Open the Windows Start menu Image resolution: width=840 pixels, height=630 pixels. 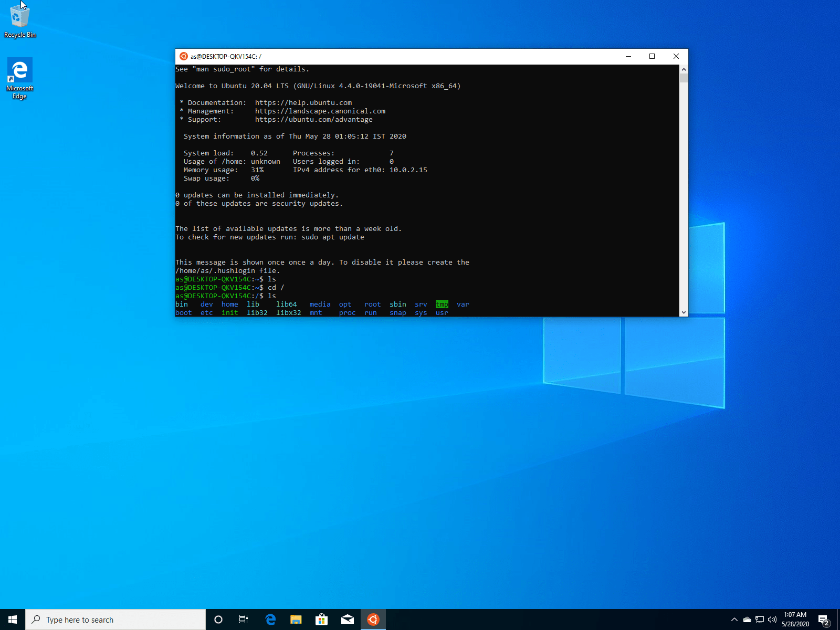[13, 619]
